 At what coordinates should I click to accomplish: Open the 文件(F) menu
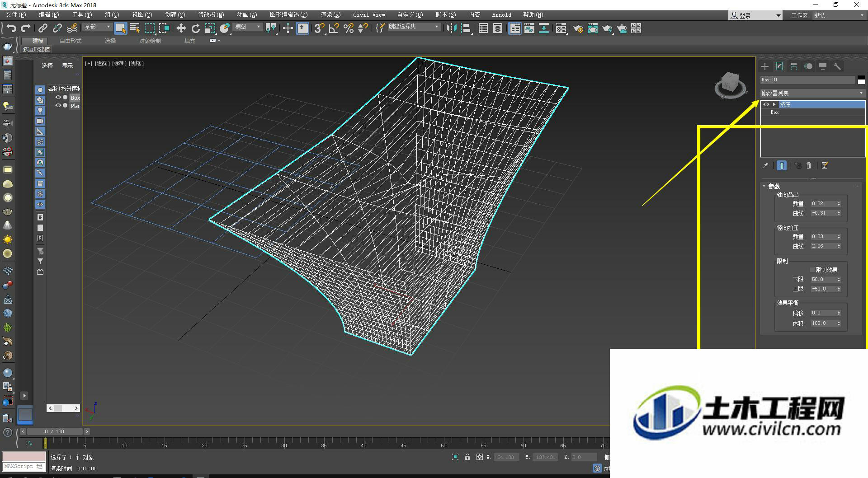(16, 15)
